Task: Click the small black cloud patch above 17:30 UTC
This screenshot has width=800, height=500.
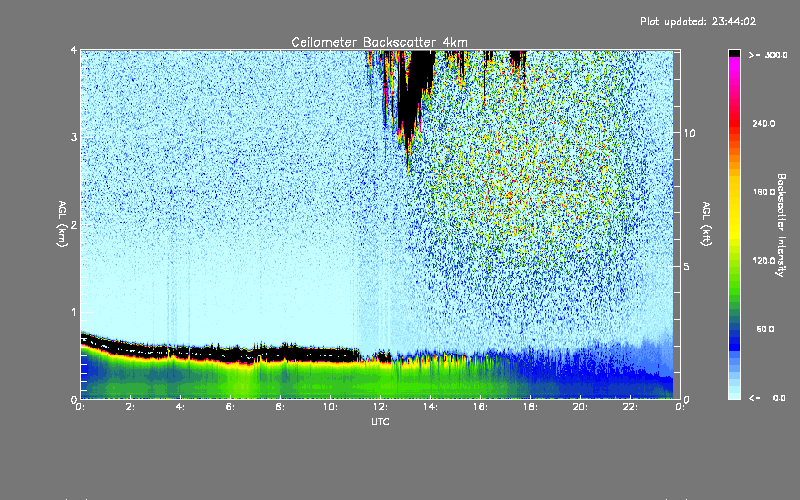Action: click(x=518, y=58)
